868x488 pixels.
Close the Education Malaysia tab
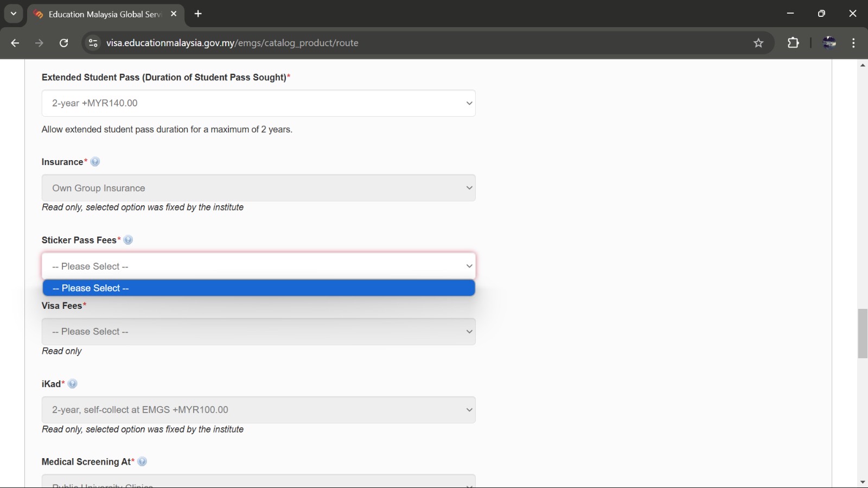point(174,14)
